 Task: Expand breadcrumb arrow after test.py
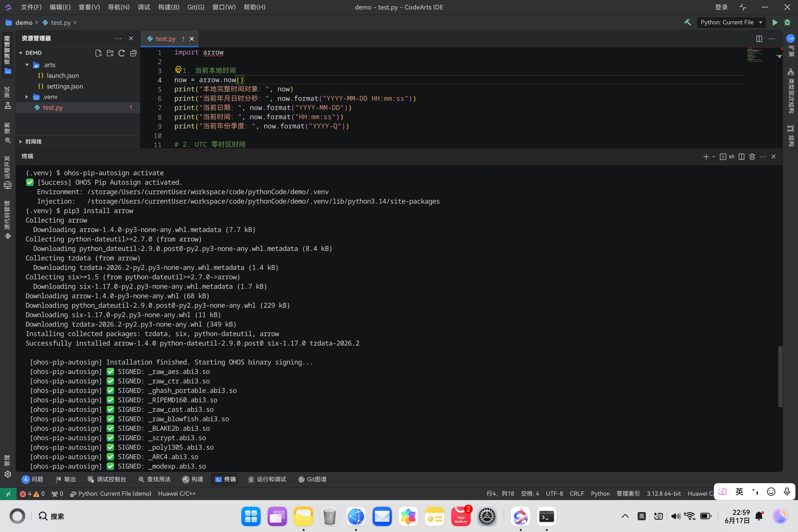[75, 23]
